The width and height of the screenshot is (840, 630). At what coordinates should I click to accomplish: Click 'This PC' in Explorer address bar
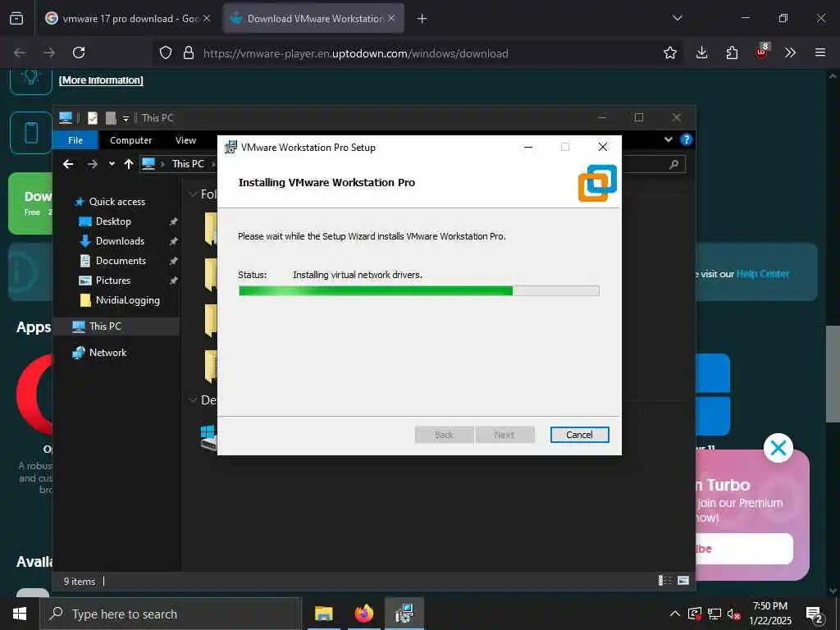point(188,164)
